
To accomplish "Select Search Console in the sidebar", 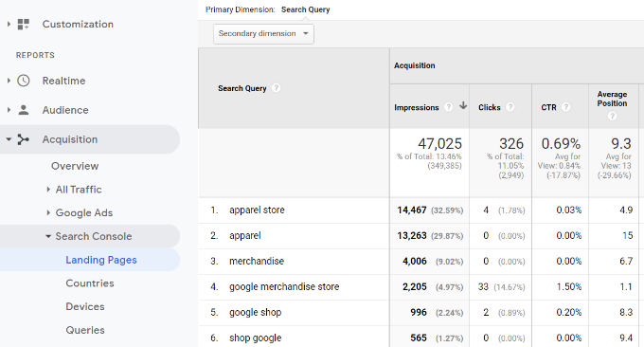I will (x=94, y=236).
